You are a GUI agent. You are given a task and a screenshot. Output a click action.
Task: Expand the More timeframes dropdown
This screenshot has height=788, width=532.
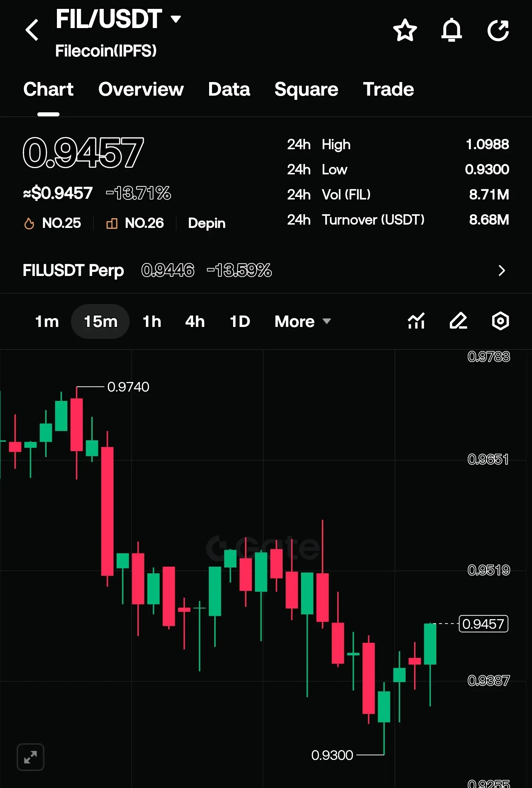coord(303,321)
